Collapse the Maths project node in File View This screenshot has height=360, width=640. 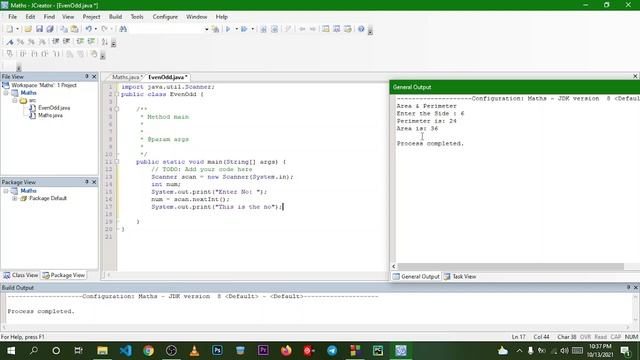tap(6, 93)
